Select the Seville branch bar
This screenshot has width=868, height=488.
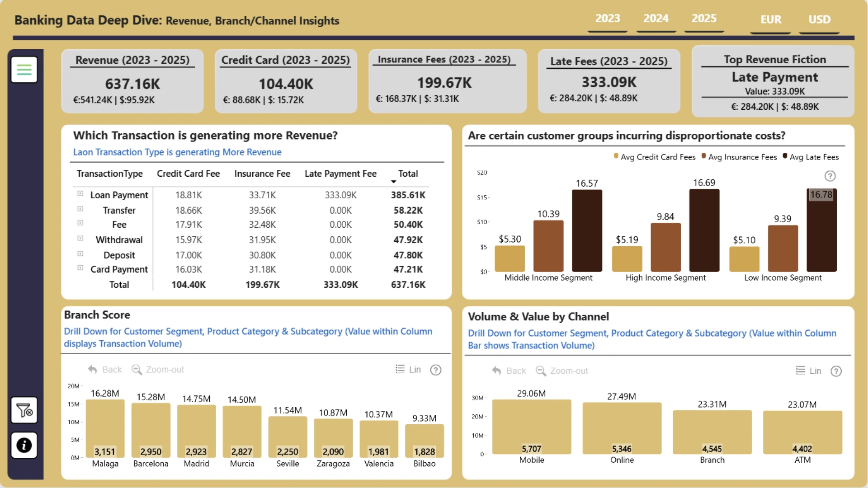click(288, 437)
